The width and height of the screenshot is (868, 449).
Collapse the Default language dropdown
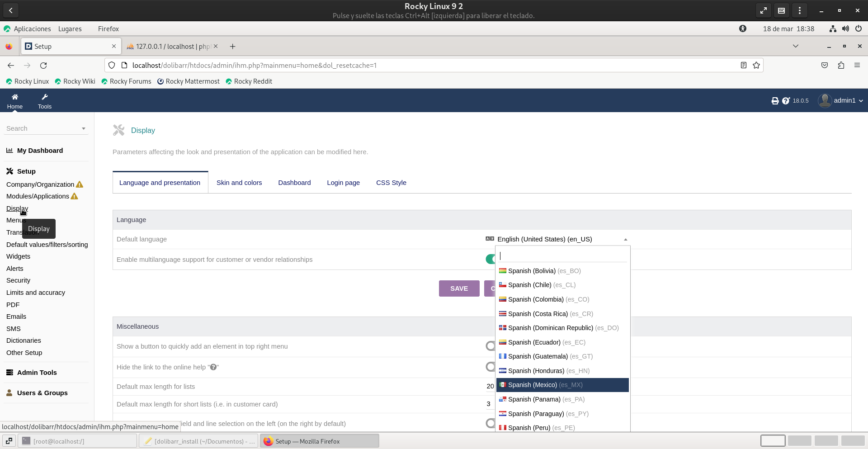tap(625, 239)
